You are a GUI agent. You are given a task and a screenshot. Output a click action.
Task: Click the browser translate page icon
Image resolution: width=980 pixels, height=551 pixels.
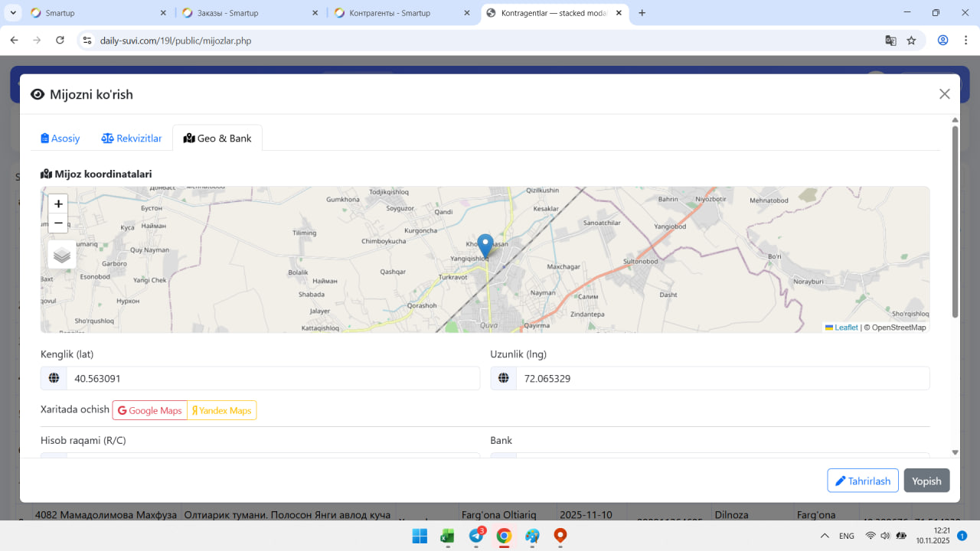890,41
